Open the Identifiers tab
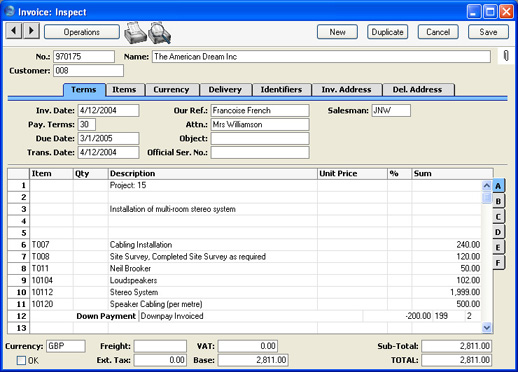The height and width of the screenshot is (372, 518). click(281, 90)
